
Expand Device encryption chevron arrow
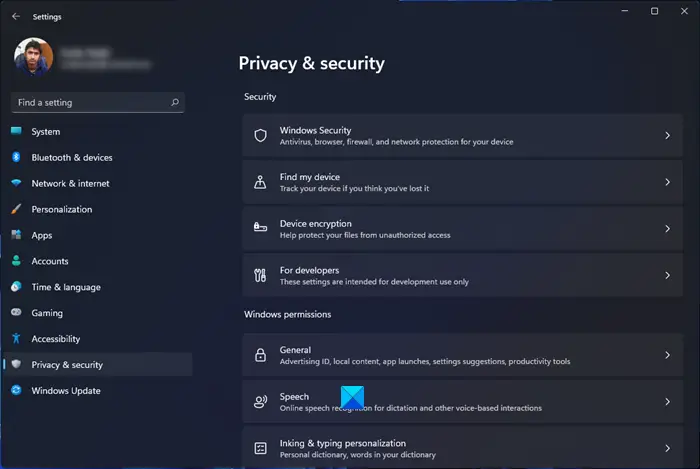coord(667,228)
